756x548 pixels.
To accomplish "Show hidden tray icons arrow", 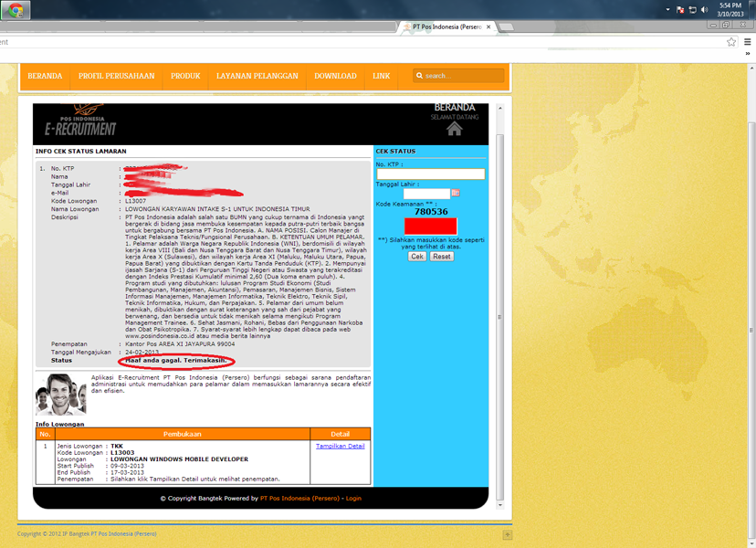I will [667, 10].
